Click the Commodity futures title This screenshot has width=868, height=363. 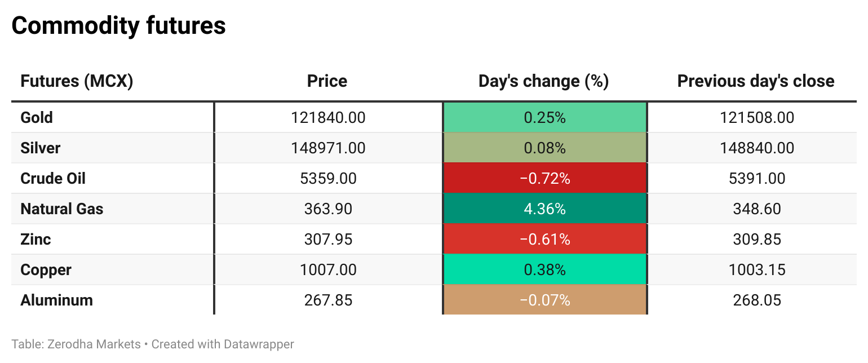click(x=118, y=26)
